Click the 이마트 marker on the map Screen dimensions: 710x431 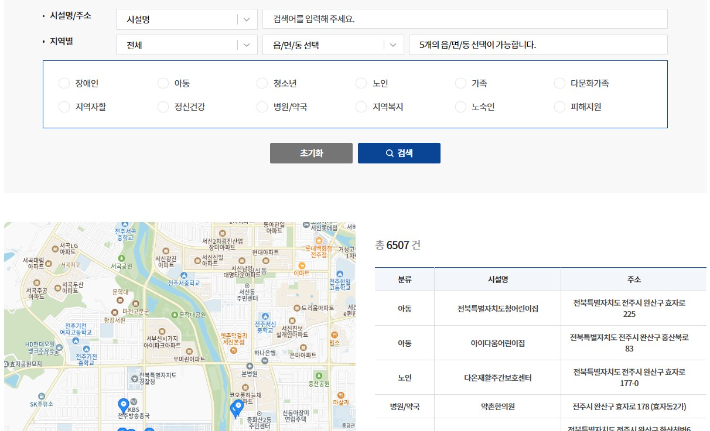(x=301, y=266)
